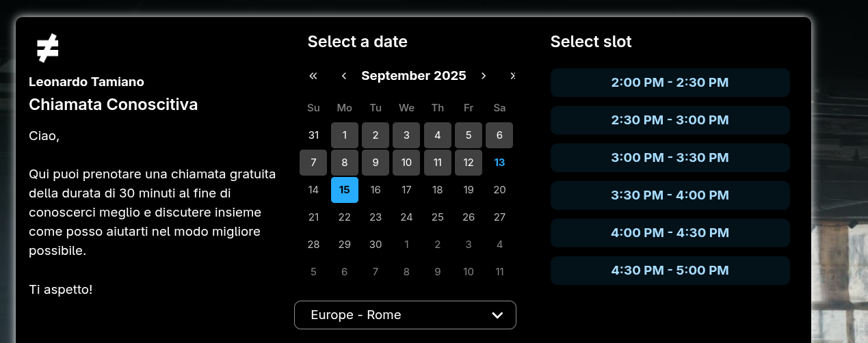Select September 15 on the calendar
868x343 pixels.
coord(345,190)
